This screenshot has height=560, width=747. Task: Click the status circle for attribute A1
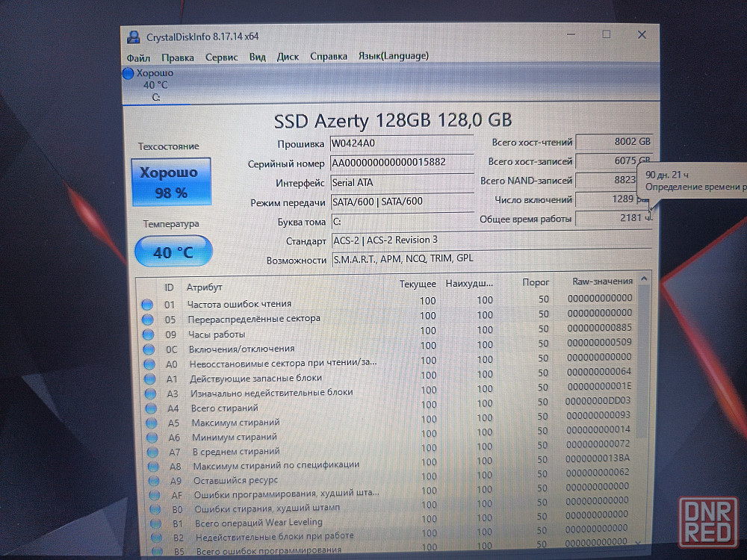point(149,379)
